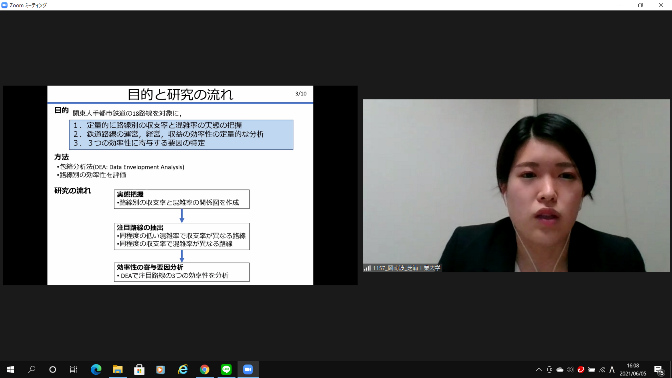Image resolution: width=672 pixels, height=378 pixels.
Task: Expand the hidden system tray icons chevron
Action: pyautogui.click(x=539, y=369)
